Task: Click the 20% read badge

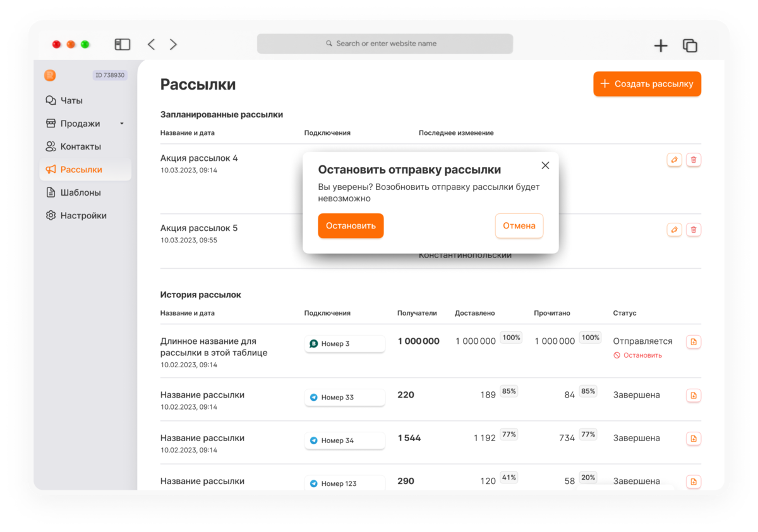Action: tap(588, 478)
